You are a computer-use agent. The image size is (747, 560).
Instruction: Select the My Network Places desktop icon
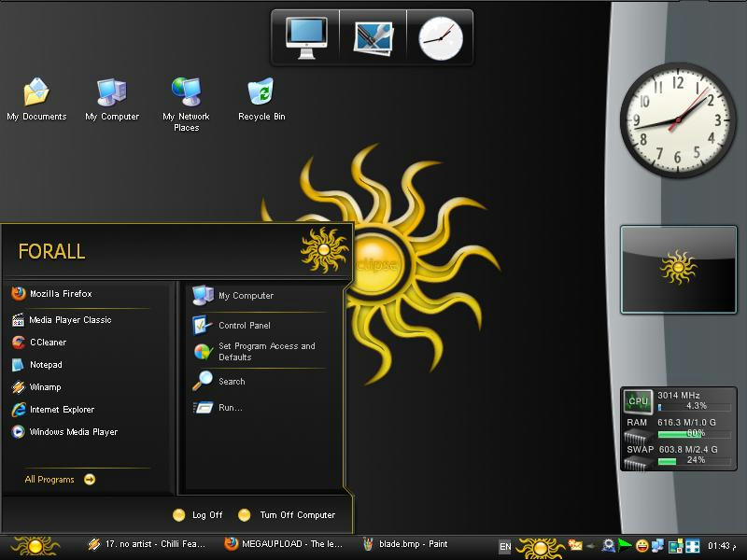tap(186, 105)
